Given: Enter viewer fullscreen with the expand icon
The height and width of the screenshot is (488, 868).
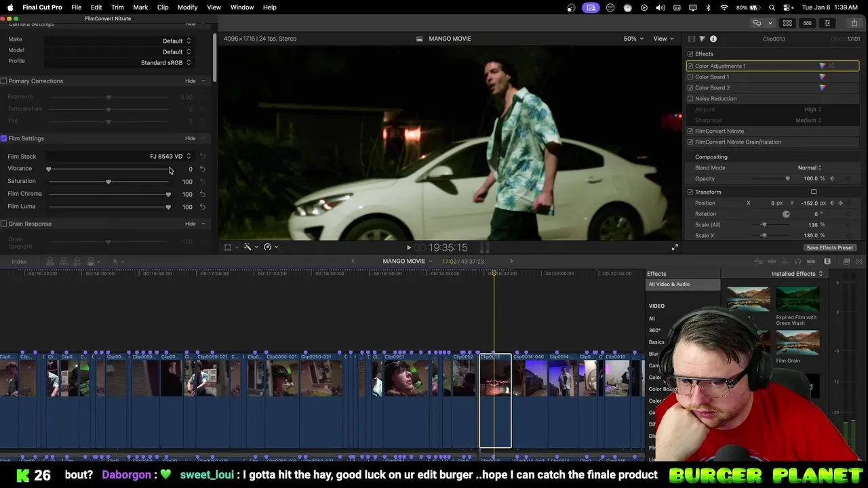Looking at the screenshot, I should pyautogui.click(x=675, y=247).
